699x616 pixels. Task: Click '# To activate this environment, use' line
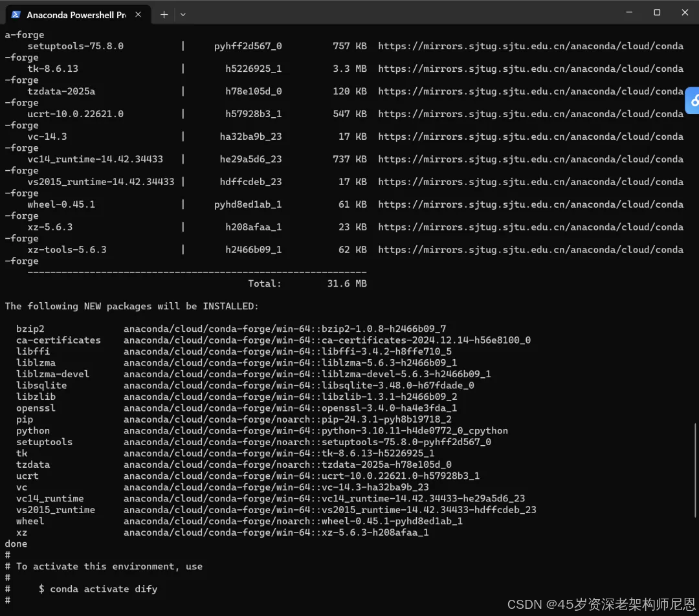104,567
